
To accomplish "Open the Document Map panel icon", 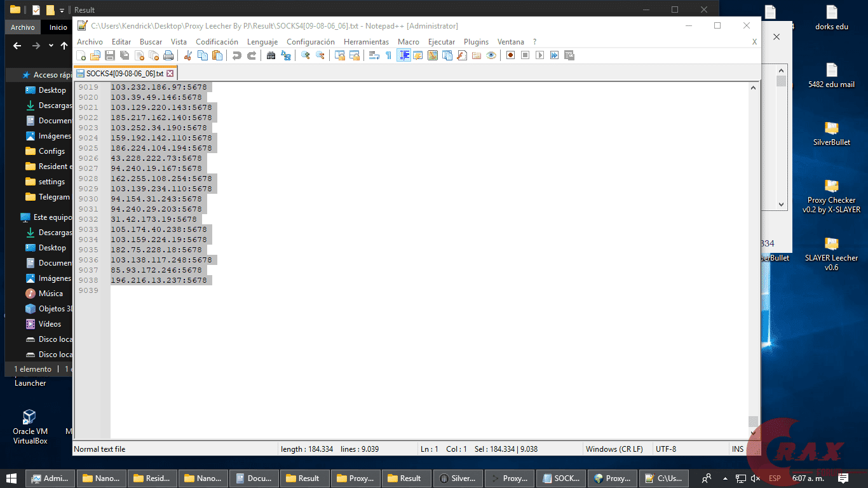I will [x=433, y=55].
